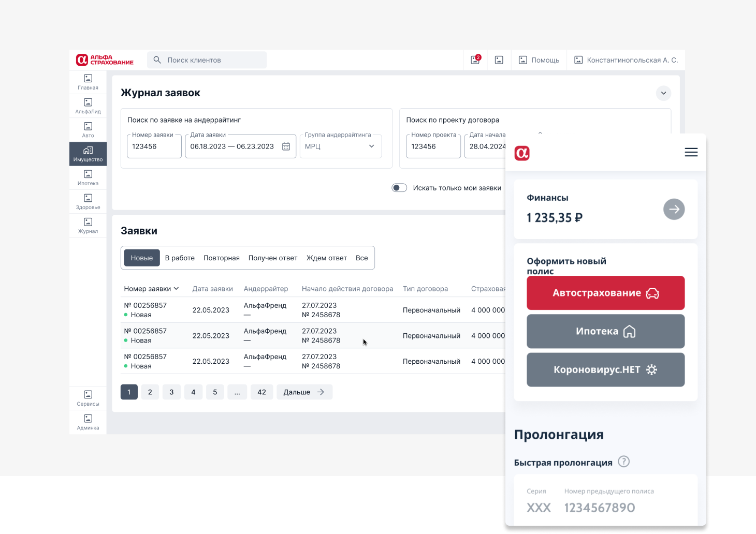Collapse the Журнал заявок panel chevron
Viewport: 756px width, 534px height.
663,93
